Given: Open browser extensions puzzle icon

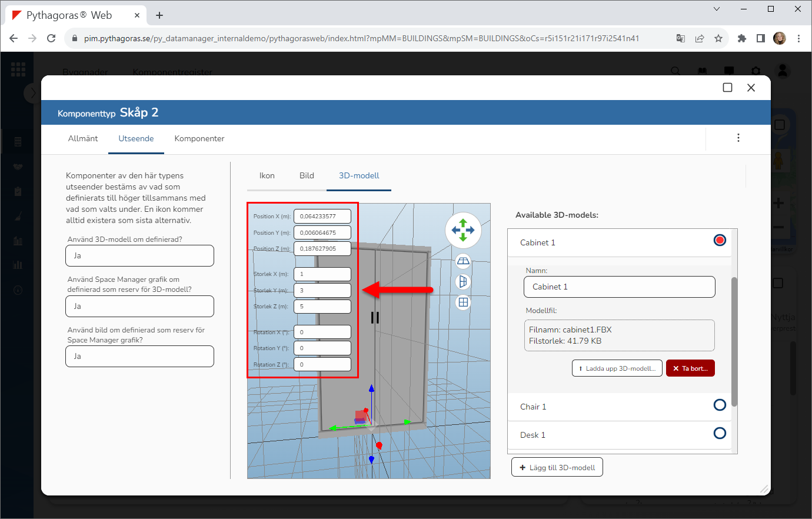Looking at the screenshot, I should [741, 38].
